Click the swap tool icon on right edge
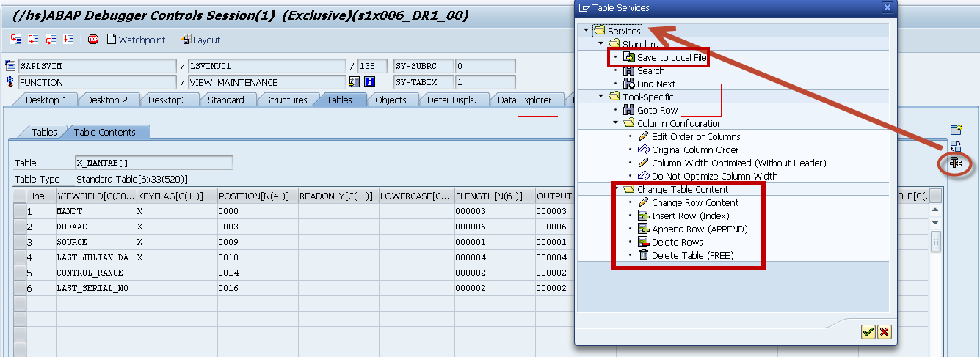Image resolution: width=980 pixels, height=357 pixels. (956, 146)
